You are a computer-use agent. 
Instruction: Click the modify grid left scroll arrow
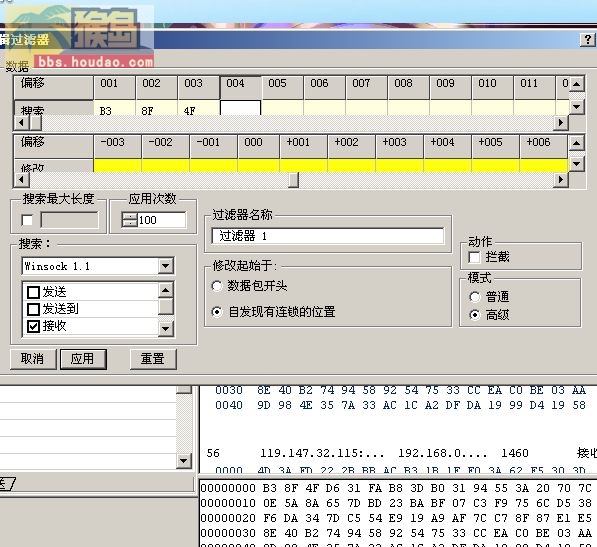coord(21,179)
